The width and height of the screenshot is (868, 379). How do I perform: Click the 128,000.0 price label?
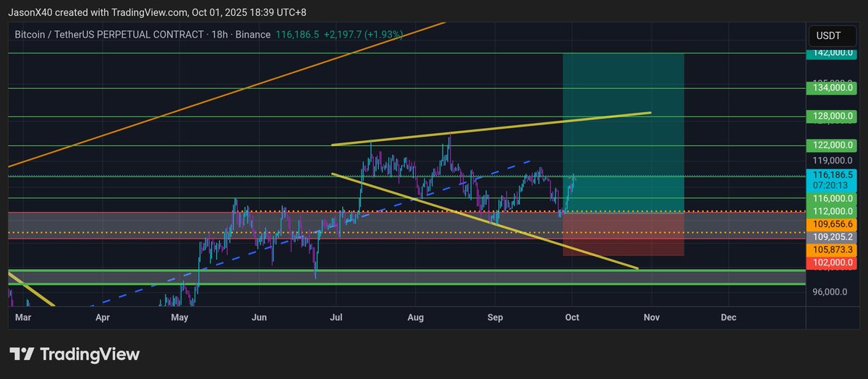pos(833,116)
